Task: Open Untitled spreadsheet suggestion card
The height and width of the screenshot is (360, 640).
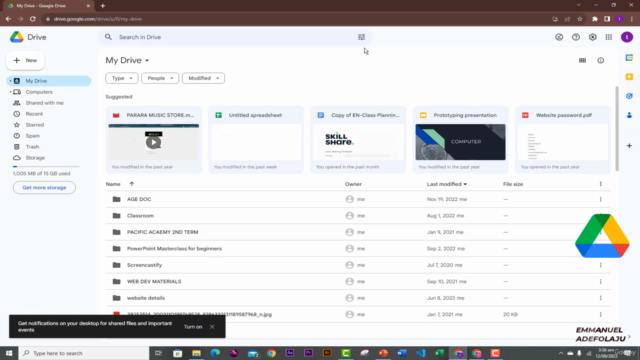Action: (256, 140)
